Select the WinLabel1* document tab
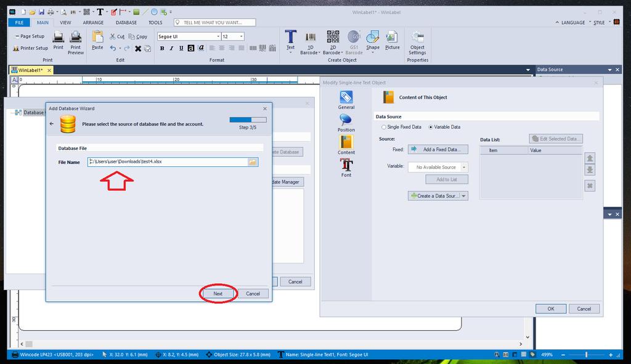Screen dimensions: 631x364 click(31, 70)
